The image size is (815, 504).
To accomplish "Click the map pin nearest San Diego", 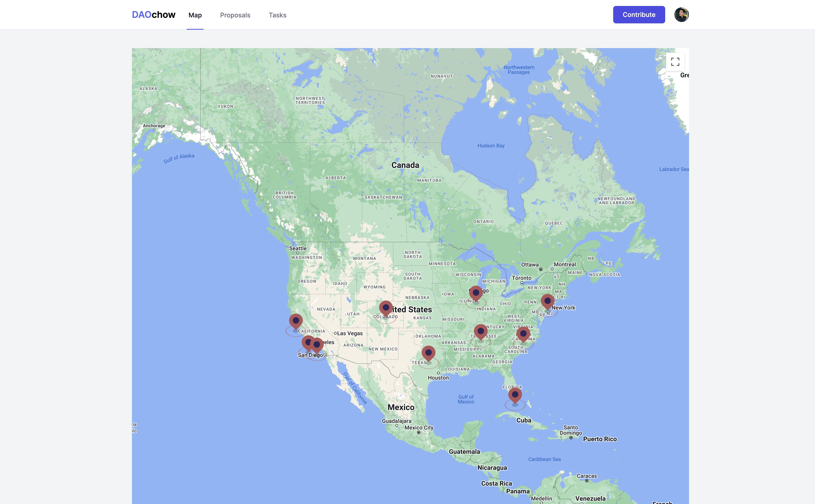I will [x=317, y=345].
